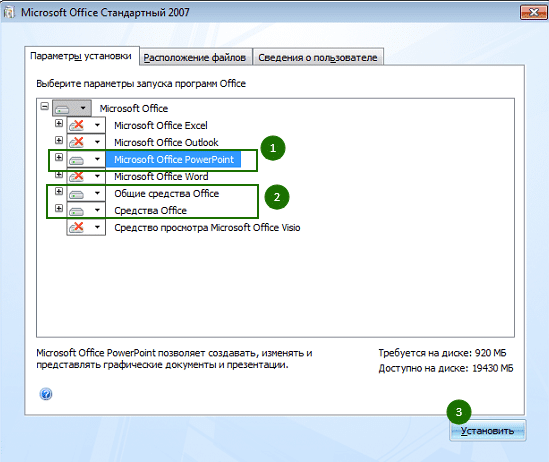
Task: Click the Выберите параметры запуска программ Office heading
Action: click(x=141, y=84)
